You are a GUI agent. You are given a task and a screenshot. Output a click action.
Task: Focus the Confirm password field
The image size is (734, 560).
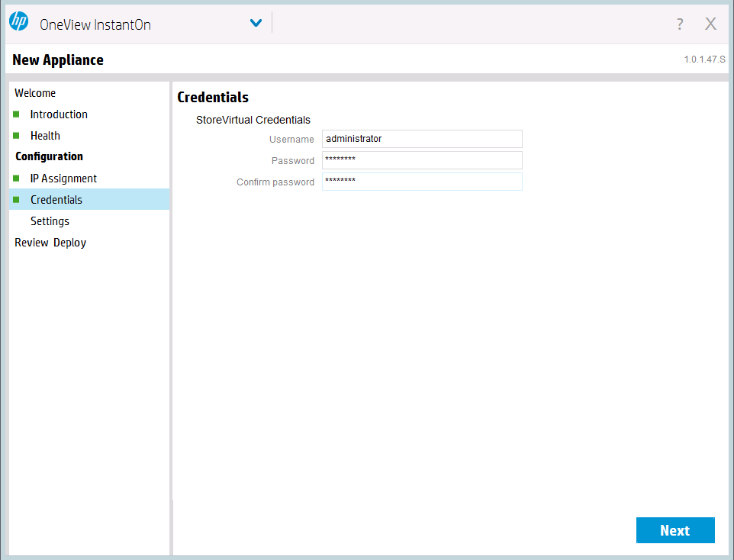pyautogui.click(x=422, y=182)
